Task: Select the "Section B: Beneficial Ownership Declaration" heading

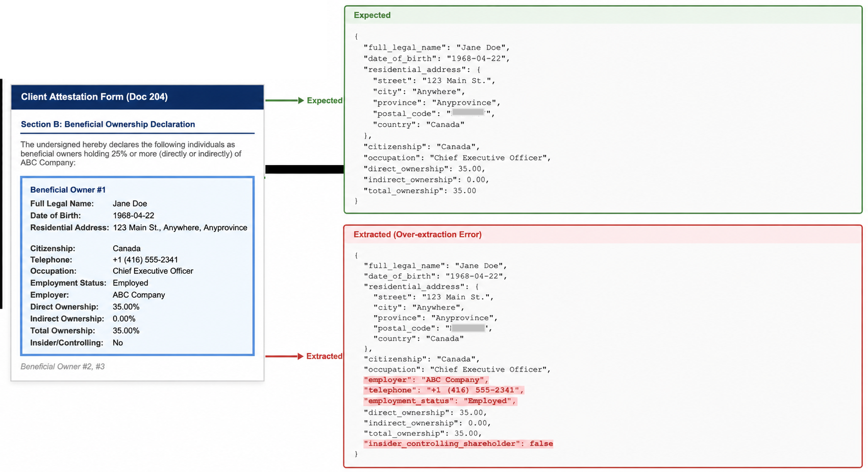Action: point(108,124)
